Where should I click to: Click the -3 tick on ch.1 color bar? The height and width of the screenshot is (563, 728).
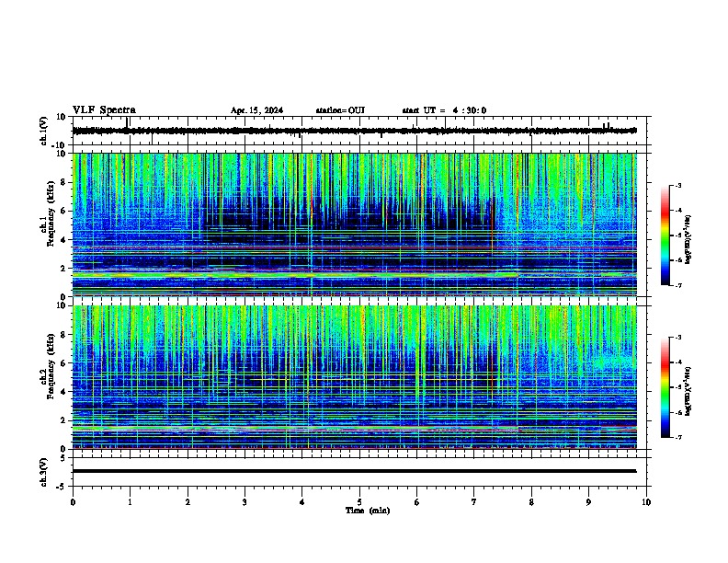pyautogui.click(x=677, y=185)
